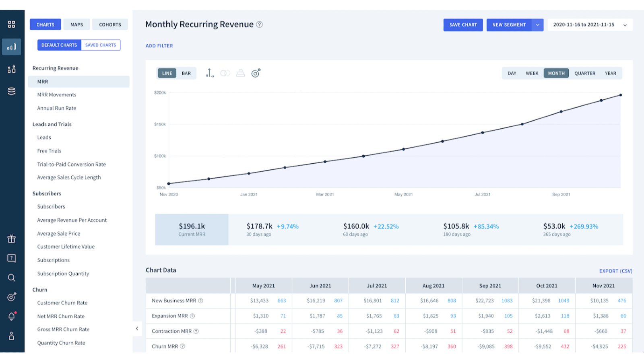Click the EXPORT (CSV) link
Image resolution: width=644 pixels, height=362 pixels.
615,271
